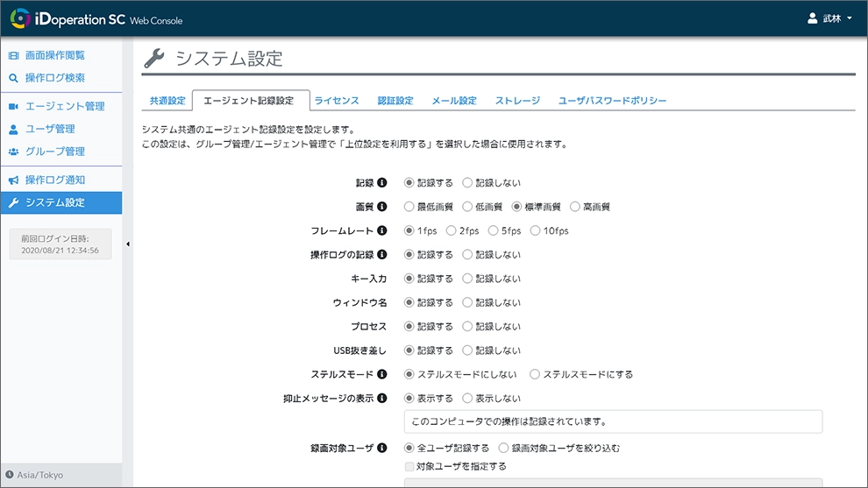Select 最低画質 image quality
868x488 pixels.
tap(409, 207)
